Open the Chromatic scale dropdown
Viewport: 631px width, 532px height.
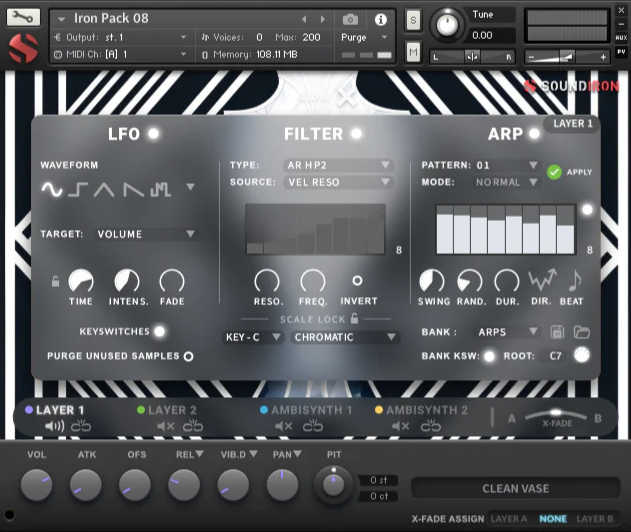point(345,338)
